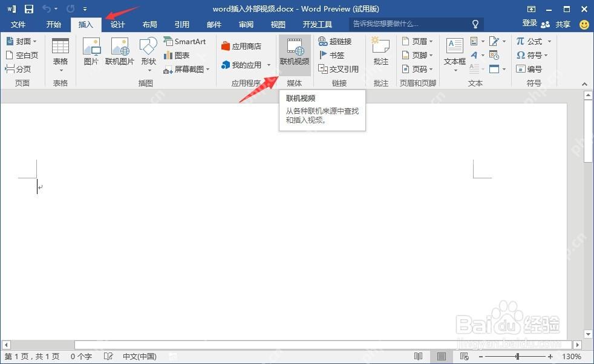Switch to the 开发工具 ribbon tab
This screenshot has width=594, height=364.
pos(318,25)
